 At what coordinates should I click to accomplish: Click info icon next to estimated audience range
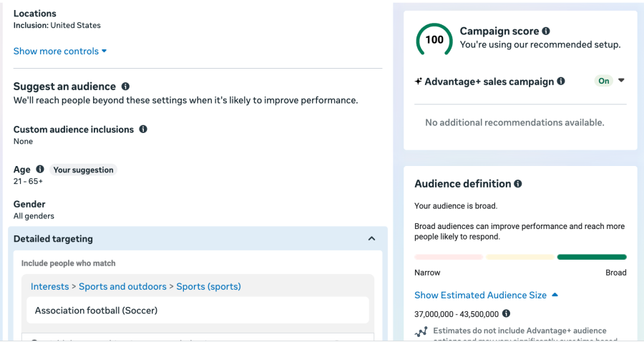click(x=507, y=313)
